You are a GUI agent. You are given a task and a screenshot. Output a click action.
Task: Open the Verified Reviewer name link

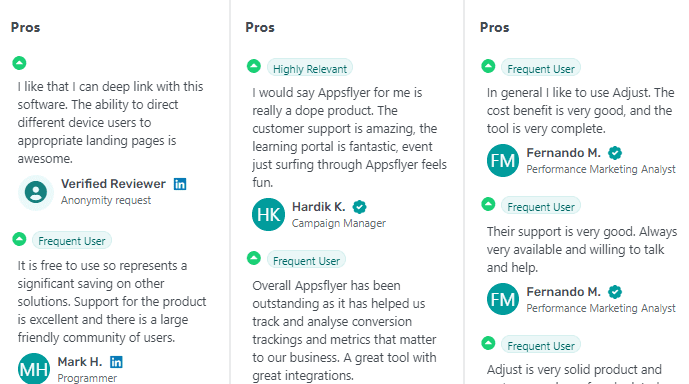113,184
